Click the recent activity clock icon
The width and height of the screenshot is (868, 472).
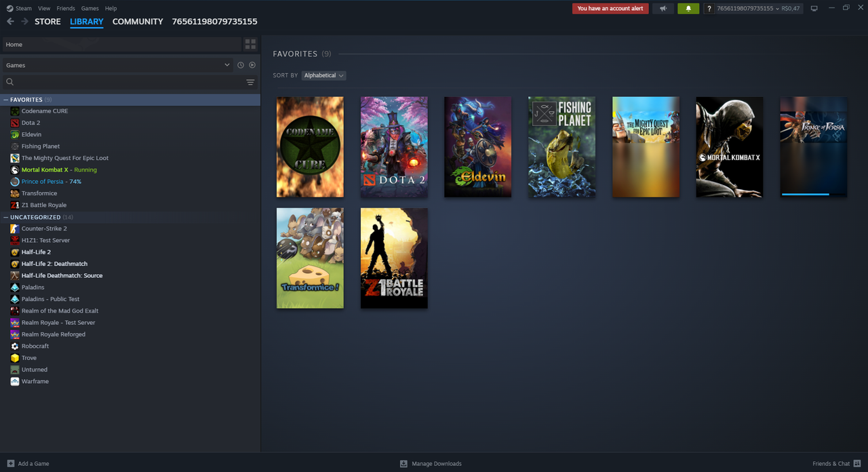pos(241,65)
